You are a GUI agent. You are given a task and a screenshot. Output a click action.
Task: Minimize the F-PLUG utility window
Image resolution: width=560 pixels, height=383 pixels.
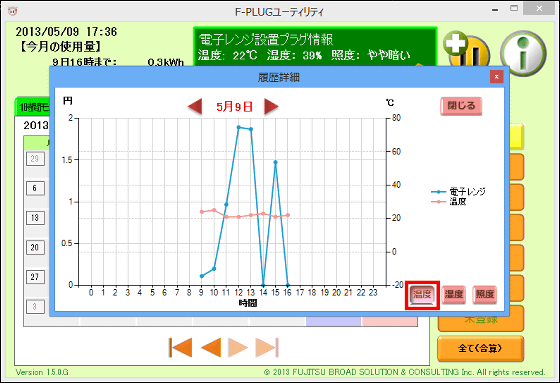[495, 10]
